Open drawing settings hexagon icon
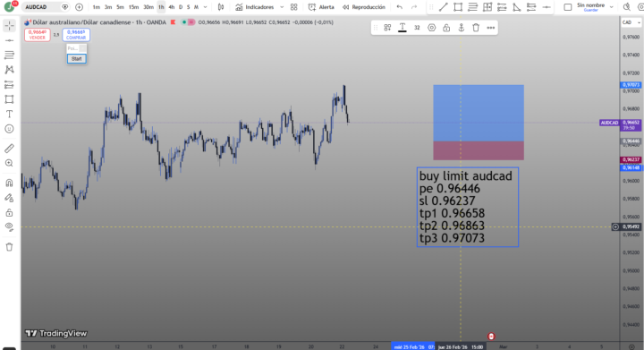644x350 pixels. (x=432, y=28)
